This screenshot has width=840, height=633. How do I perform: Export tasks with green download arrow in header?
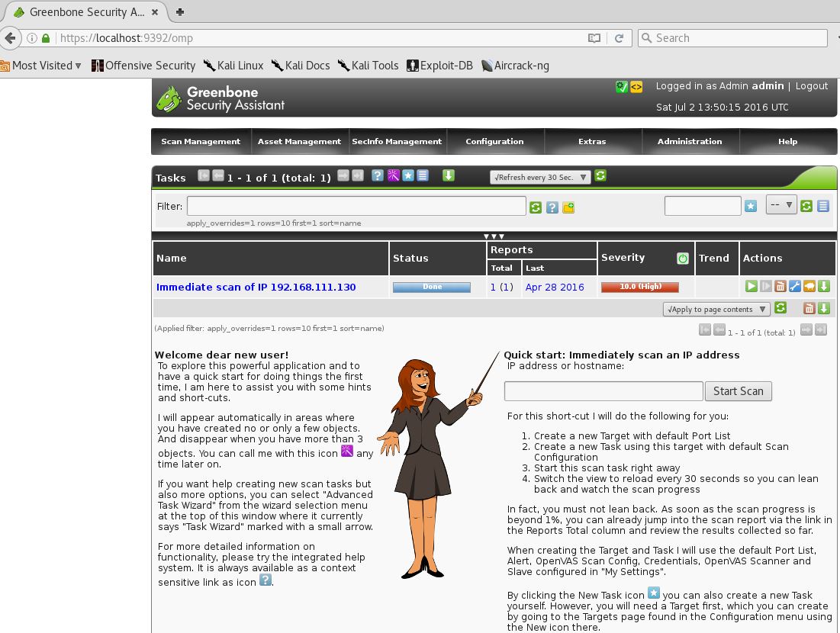(x=449, y=175)
